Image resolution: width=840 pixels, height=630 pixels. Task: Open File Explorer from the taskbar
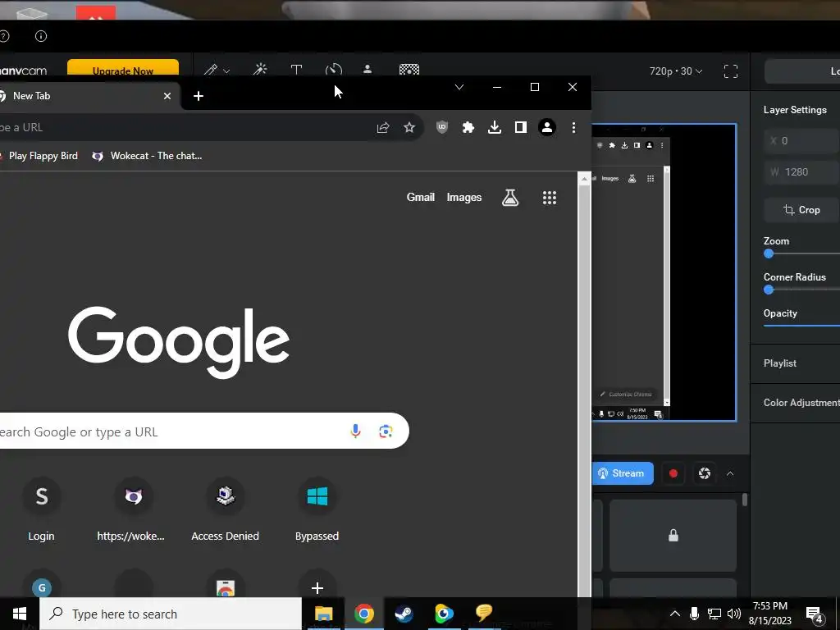pos(323,614)
